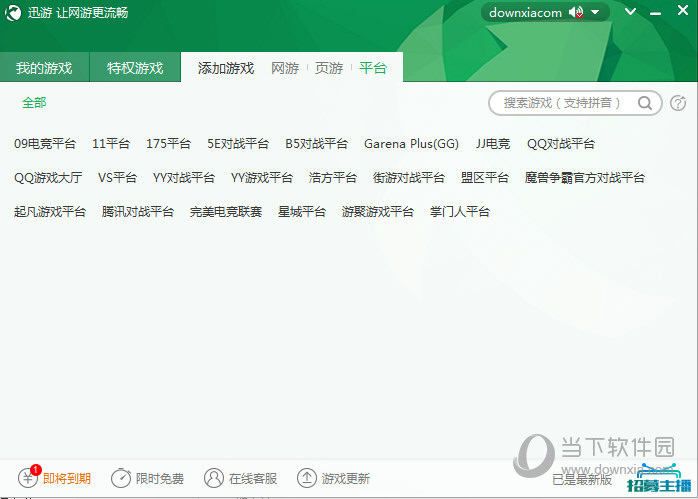This screenshot has height=499, width=698.
Task: Click the stopwatch icon for free trial
Action: (121, 478)
